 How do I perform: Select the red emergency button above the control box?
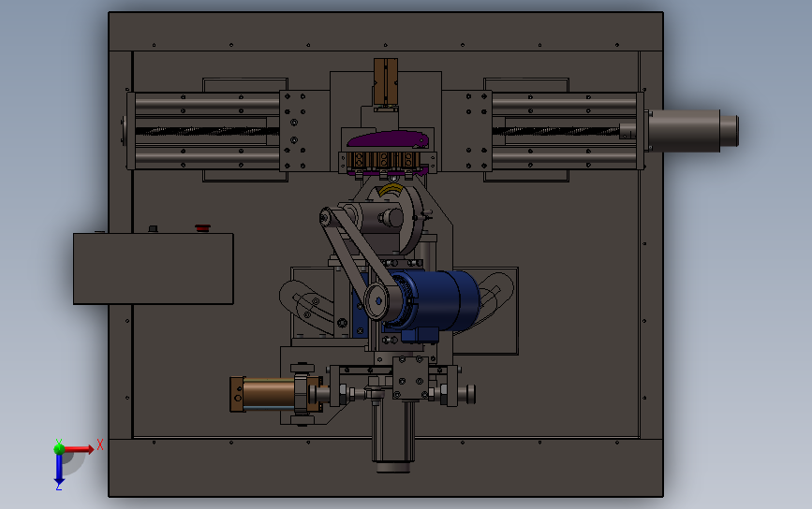pyautogui.click(x=202, y=228)
